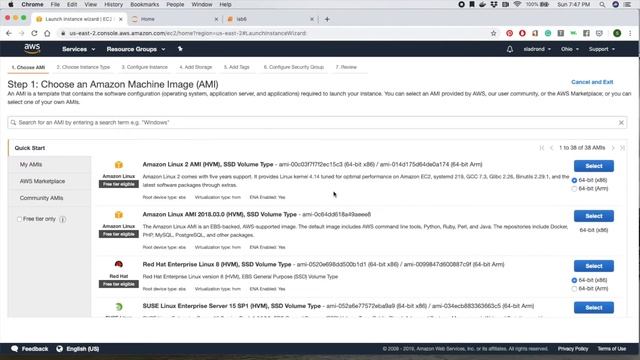
Task: Clear the AMI search field with X icon
Action: pos(621,122)
